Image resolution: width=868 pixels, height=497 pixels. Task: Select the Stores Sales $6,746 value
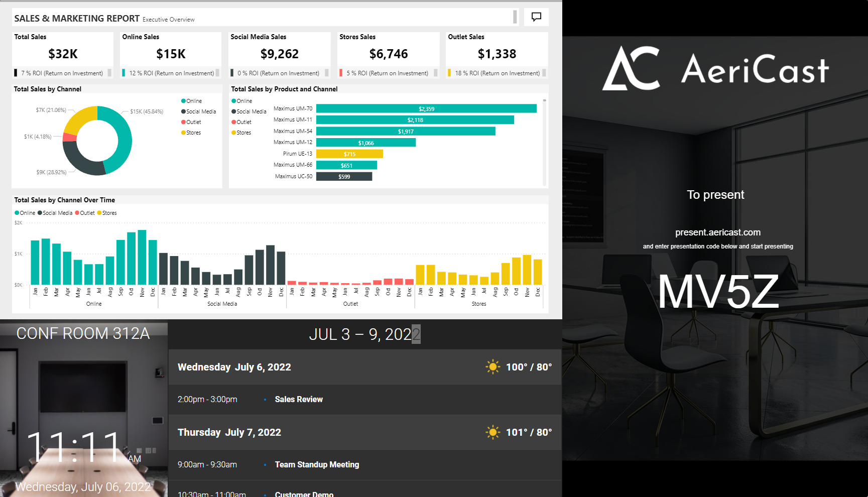click(x=389, y=54)
